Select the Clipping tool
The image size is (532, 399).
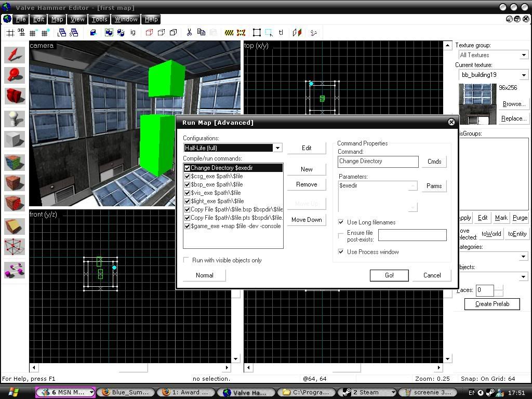coord(15,227)
